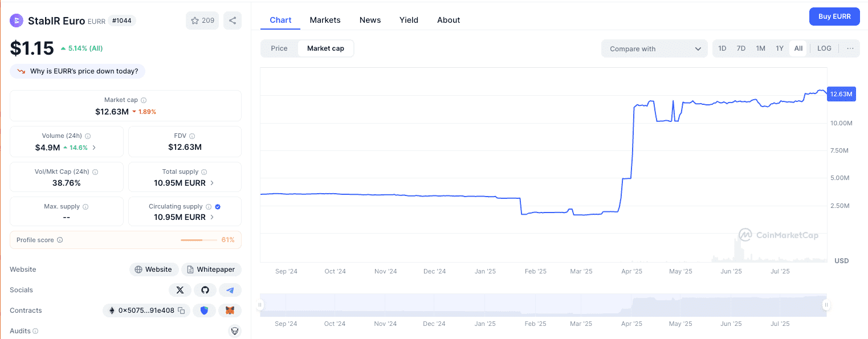Set chart range to 1Y

tap(780, 48)
